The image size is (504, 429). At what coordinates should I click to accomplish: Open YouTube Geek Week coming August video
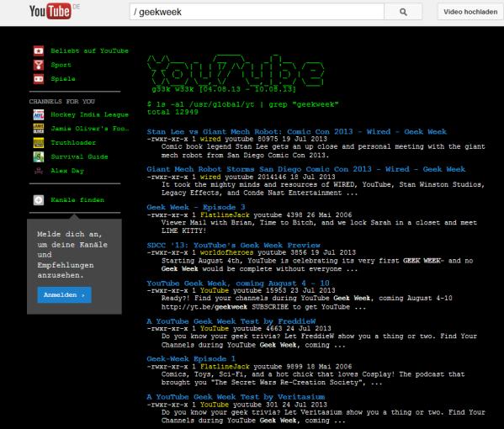[238, 283]
